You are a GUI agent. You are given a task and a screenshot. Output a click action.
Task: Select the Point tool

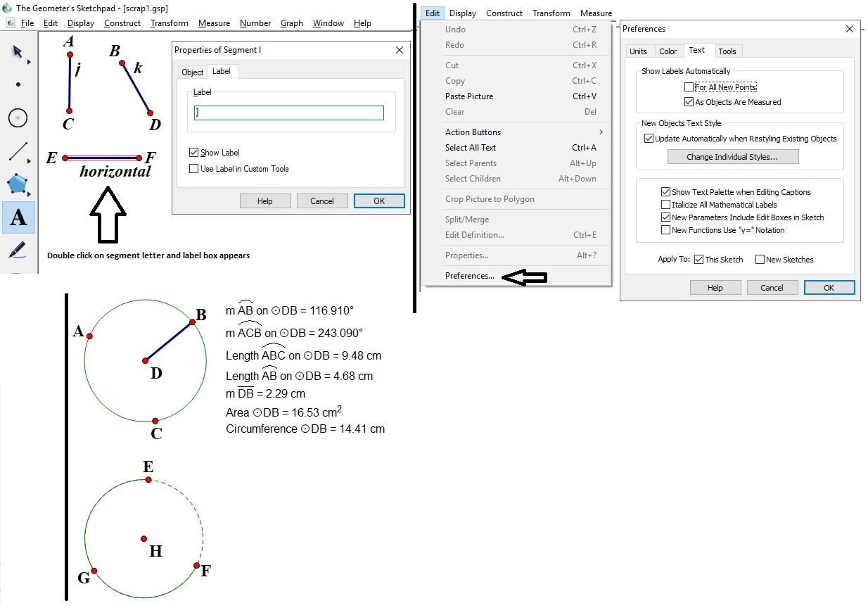pyautogui.click(x=18, y=85)
